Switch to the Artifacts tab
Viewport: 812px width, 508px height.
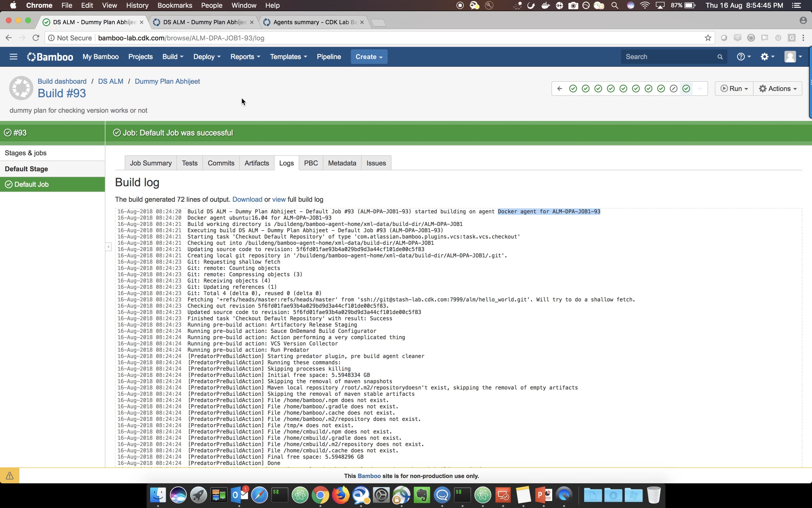tap(256, 163)
